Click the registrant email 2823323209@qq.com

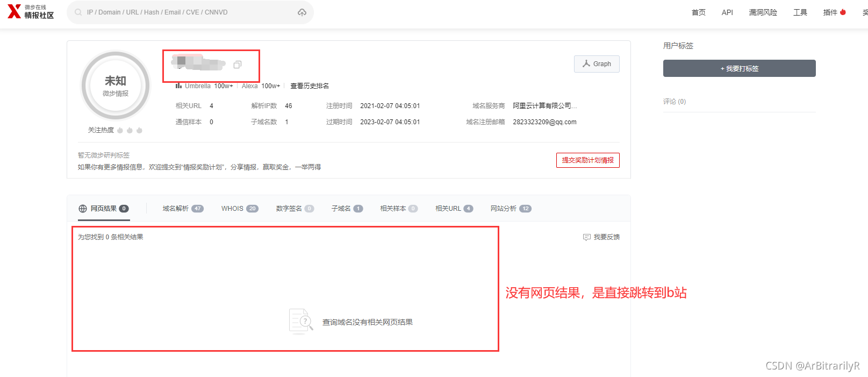pos(544,122)
